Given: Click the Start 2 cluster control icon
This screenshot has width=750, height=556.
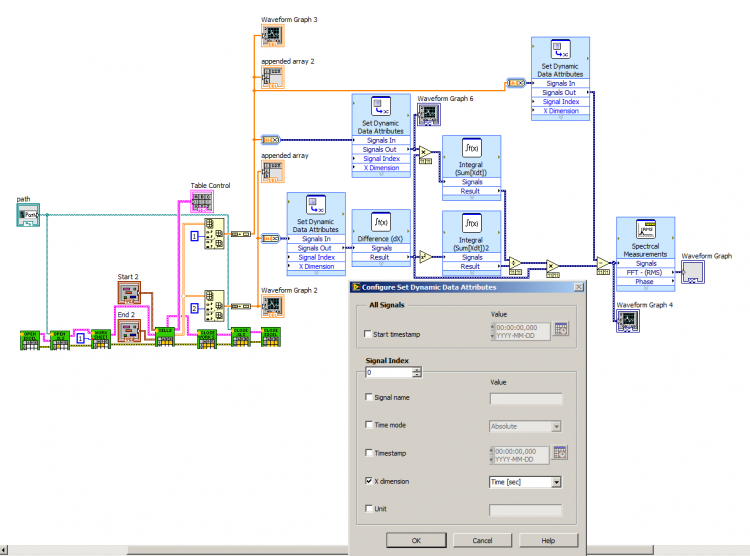Looking at the screenshot, I should [129, 293].
